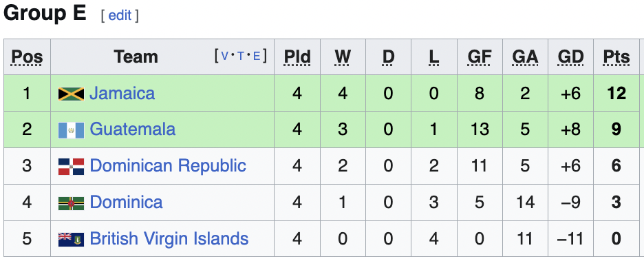Open the Guatemala team link
Viewport: 644px width, 259px height.
coord(132,129)
